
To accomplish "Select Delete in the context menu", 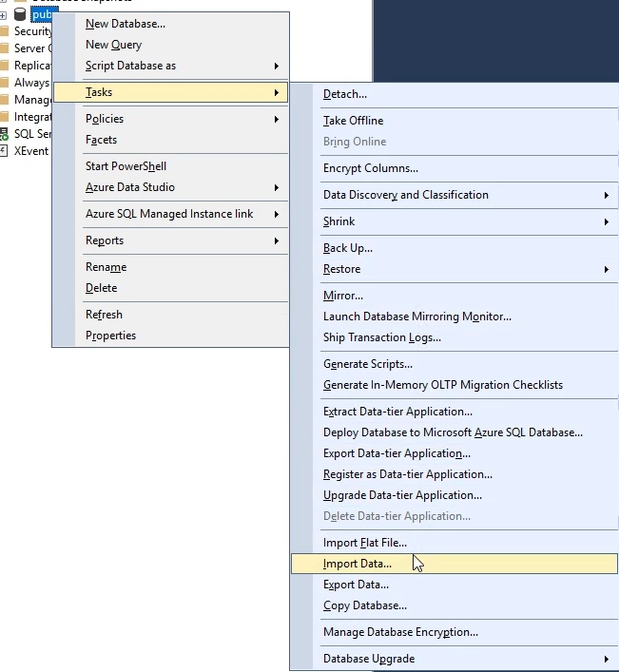I will point(101,288).
